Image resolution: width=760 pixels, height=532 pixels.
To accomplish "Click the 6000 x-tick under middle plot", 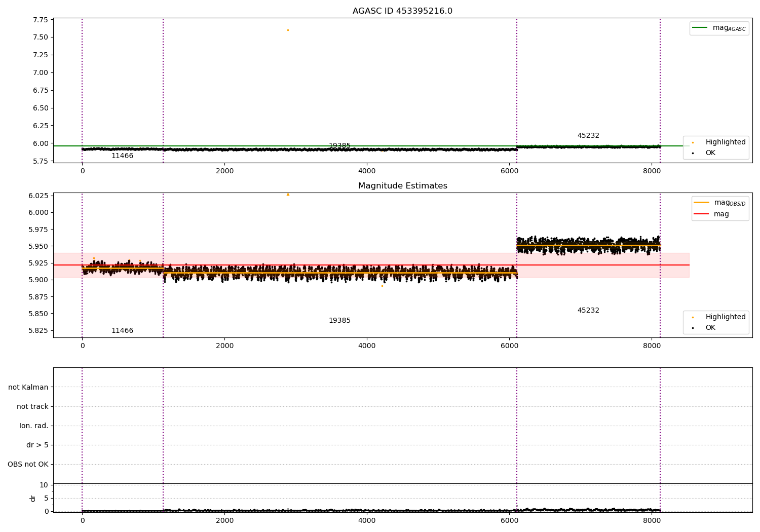I will 509,346.
